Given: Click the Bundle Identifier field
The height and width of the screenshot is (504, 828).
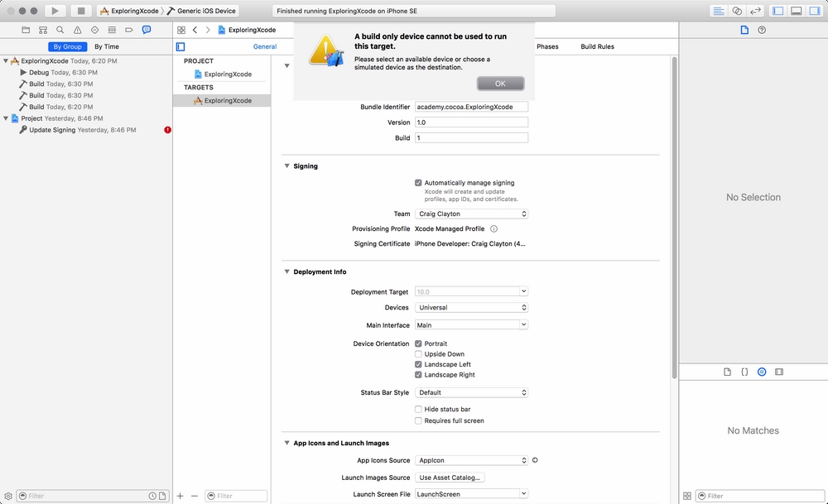Looking at the screenshot, I should 472,107.
